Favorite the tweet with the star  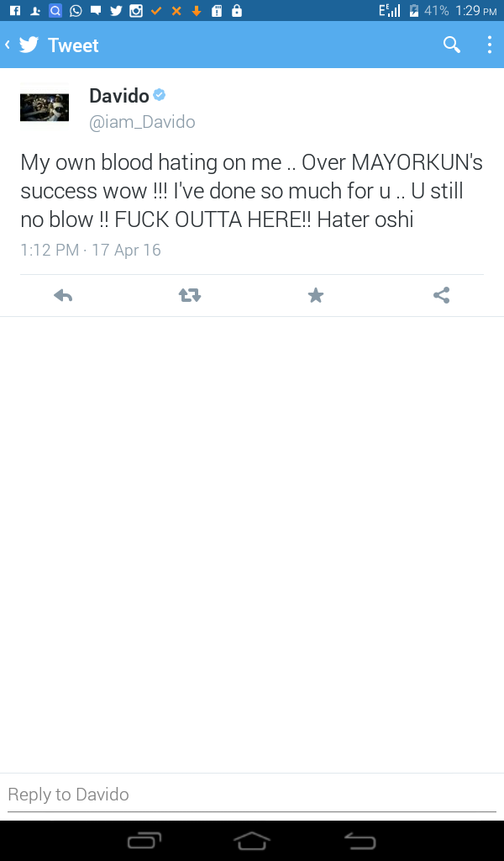click(x=316, y=295)
